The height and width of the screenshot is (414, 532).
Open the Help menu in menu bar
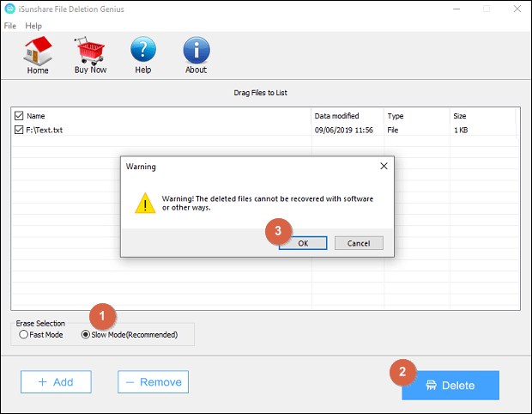pos(33,26)
